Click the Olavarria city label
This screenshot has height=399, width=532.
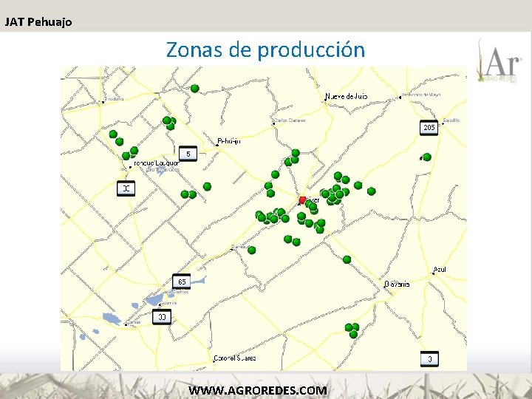coord(397,284)
